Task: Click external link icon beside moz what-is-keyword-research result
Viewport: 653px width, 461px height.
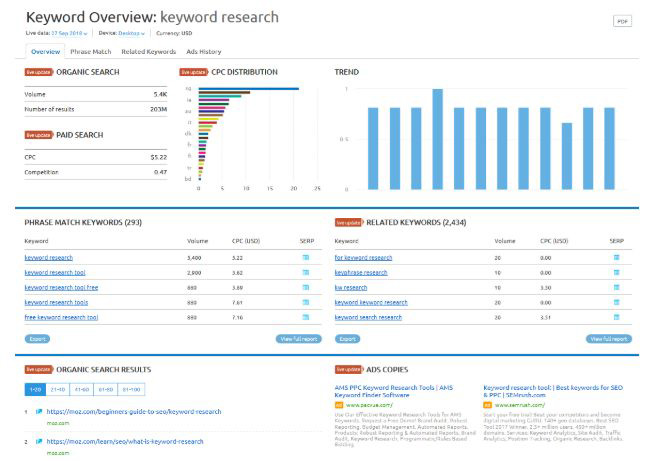Action: pyautogui.click(x=39, y=441)
